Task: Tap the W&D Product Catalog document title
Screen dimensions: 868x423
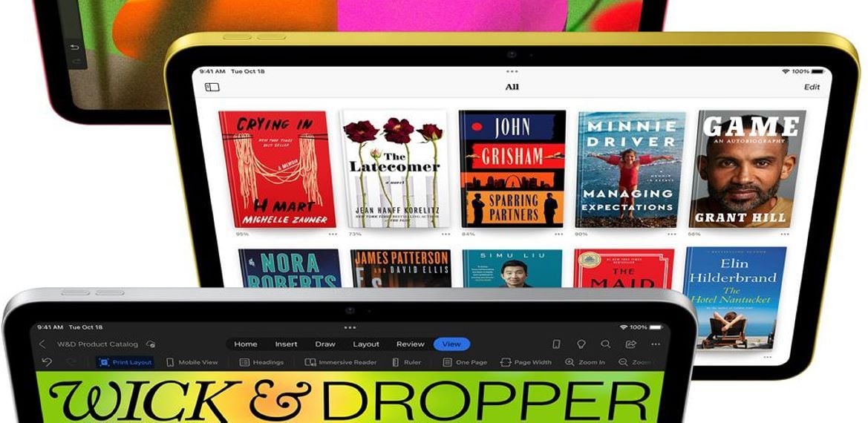Action: [97, 344]
